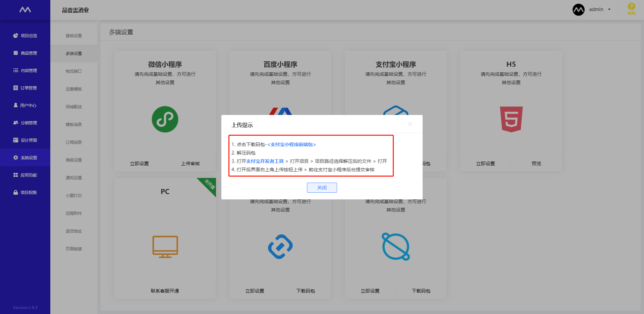Open 应用功能 via its grid icon
Image resolution: width=644 pixels, height=314 pixels.
click(15, 175)
